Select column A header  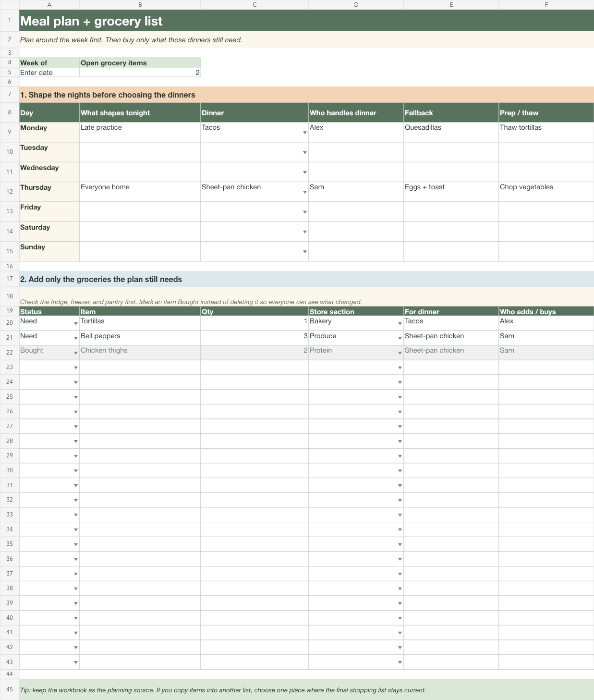point(49,5)
